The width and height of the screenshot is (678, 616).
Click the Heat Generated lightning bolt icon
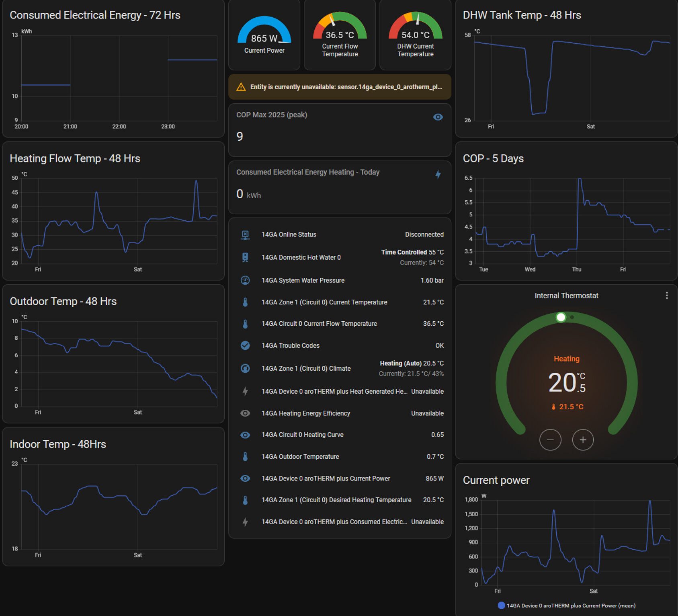point(245,391)
